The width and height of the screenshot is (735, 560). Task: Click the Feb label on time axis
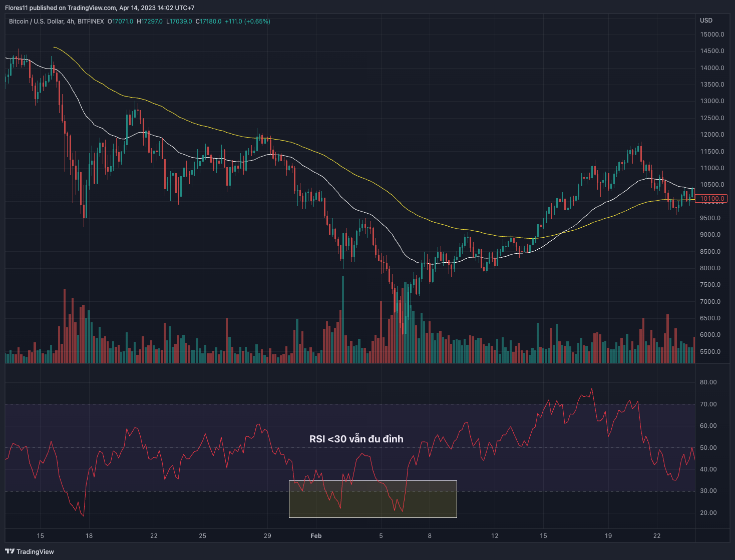click(316, 536)
